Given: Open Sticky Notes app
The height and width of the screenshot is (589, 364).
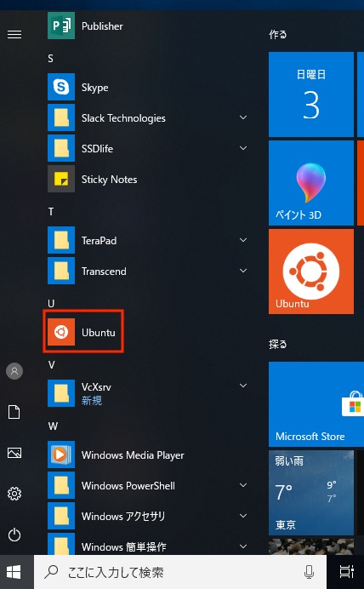Looking at the screenshot, I should pyautogui.click(x=146, y=180).
